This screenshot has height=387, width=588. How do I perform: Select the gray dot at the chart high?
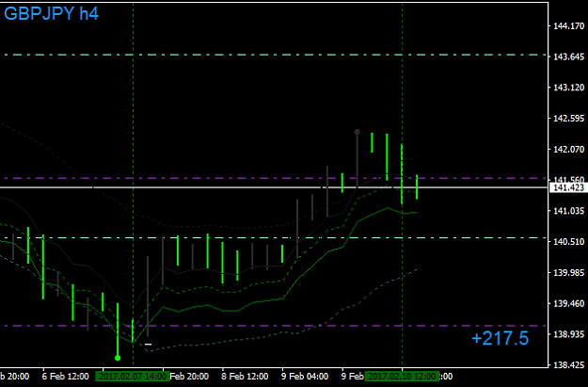[357, 132]
